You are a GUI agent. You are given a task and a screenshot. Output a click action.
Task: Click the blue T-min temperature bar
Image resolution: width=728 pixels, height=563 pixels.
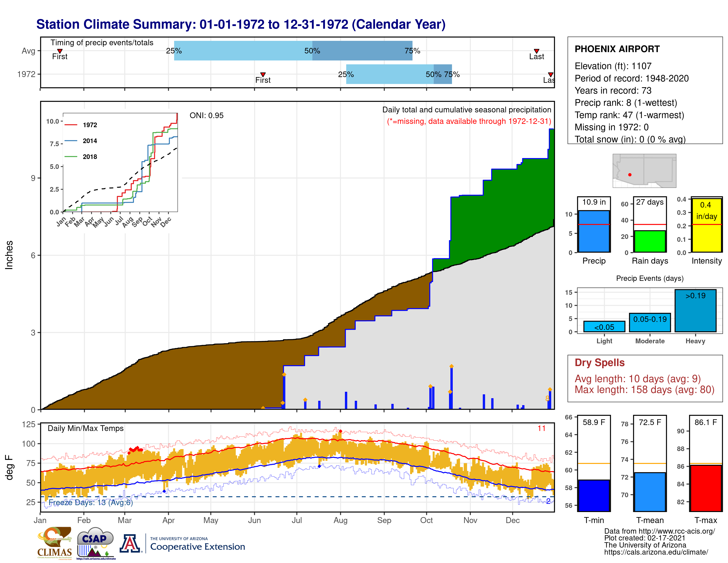tap(594, 496)
